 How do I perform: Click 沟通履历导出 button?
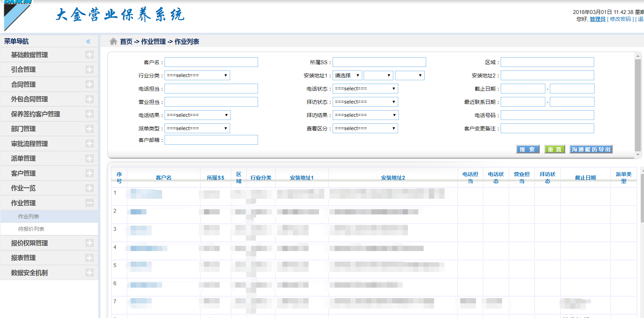click(591, 149)
